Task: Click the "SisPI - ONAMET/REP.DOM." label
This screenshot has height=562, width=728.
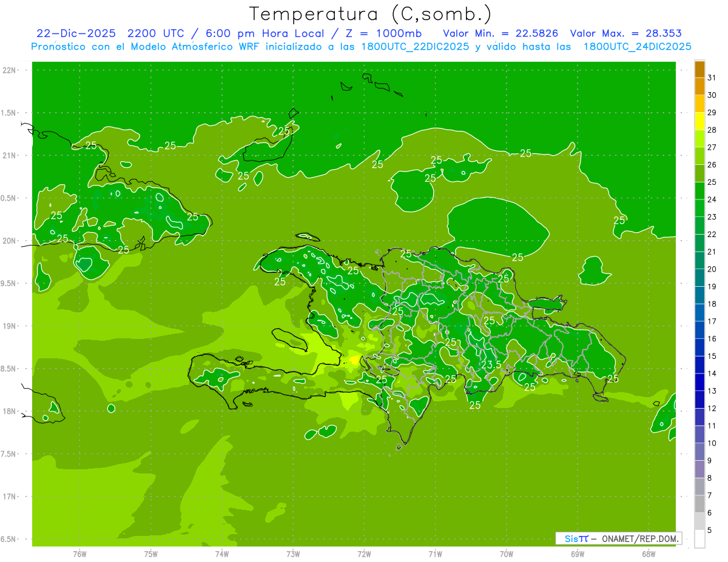Action: coord(618,538)
